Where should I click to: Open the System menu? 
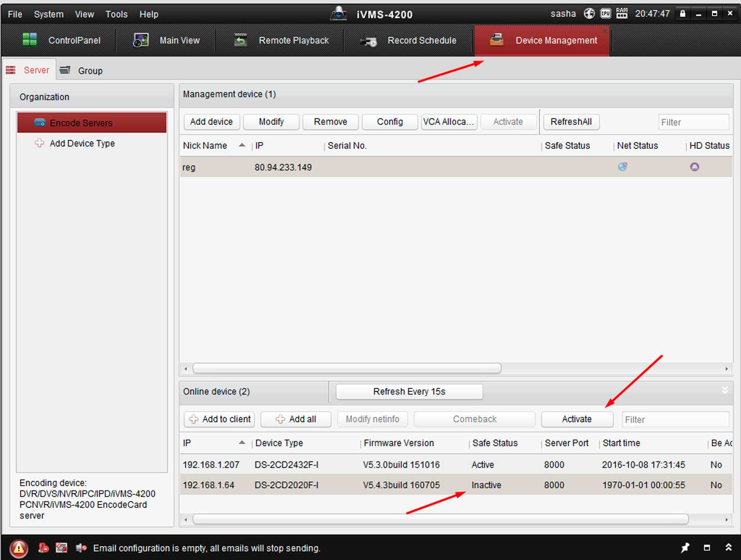pos(49,14)
